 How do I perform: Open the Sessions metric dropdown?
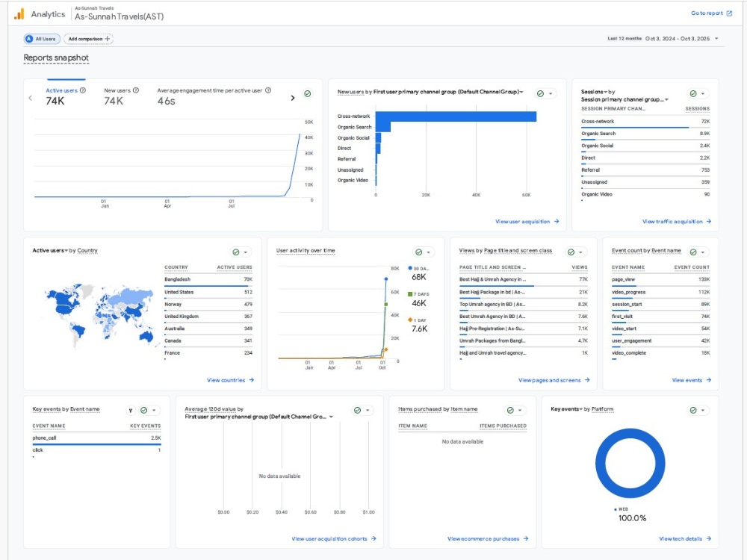[606, 91]
